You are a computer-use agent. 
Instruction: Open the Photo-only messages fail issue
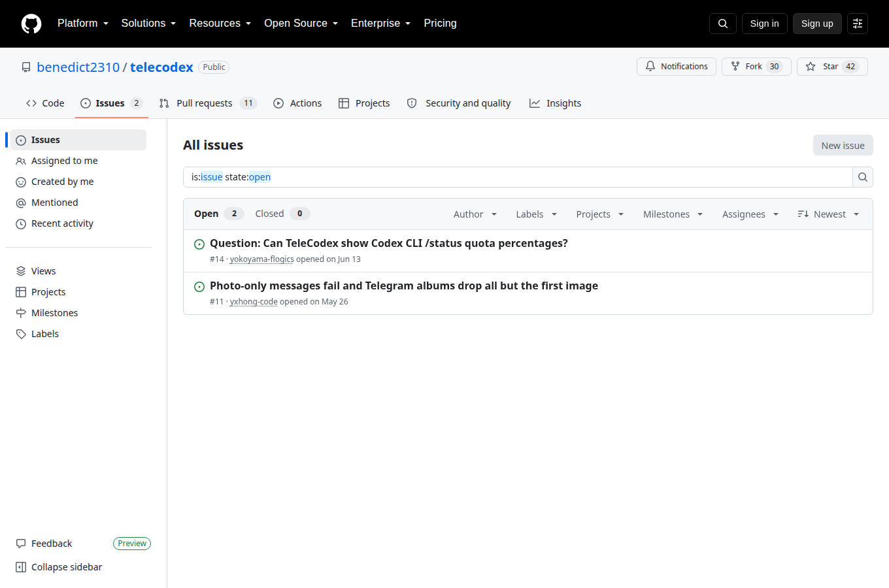pos(404,286)
